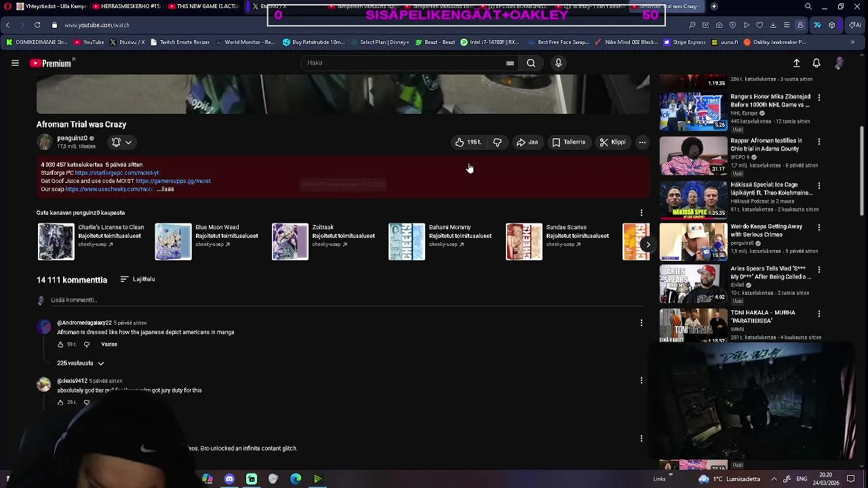Image resolution: width=868 pixels, height=488 pixels.
Task: Save video with Tallenna button
Action: pyautogui.click(x=569, y=142)
